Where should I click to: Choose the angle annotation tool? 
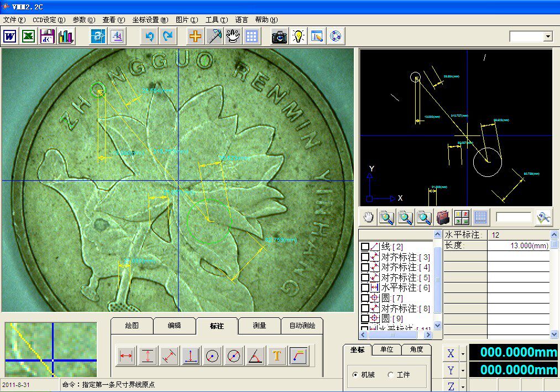tap(255, 356)
